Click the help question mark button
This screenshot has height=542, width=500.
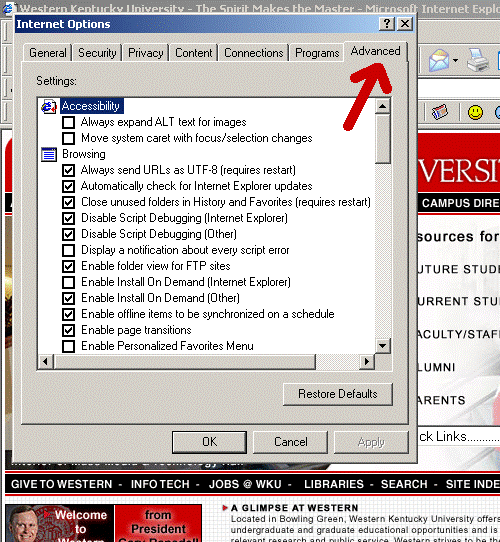point(387,24)
